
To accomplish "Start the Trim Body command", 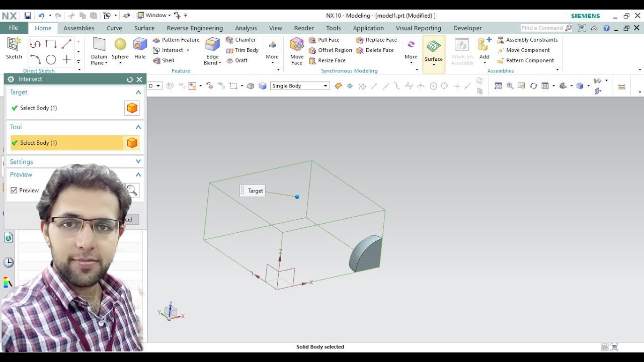I will coord(243,50).
